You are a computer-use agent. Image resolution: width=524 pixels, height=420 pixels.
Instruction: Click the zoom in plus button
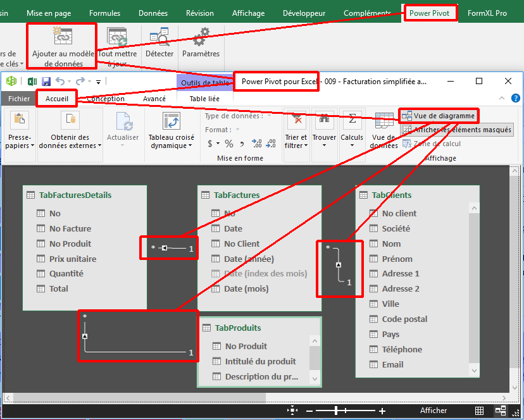[x=382, y=411]
